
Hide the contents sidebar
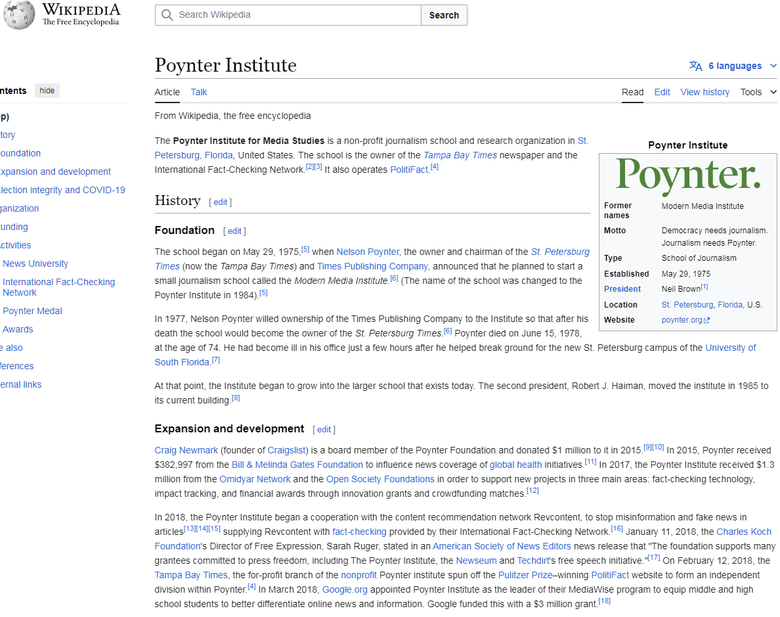click(x=47, y=91)
